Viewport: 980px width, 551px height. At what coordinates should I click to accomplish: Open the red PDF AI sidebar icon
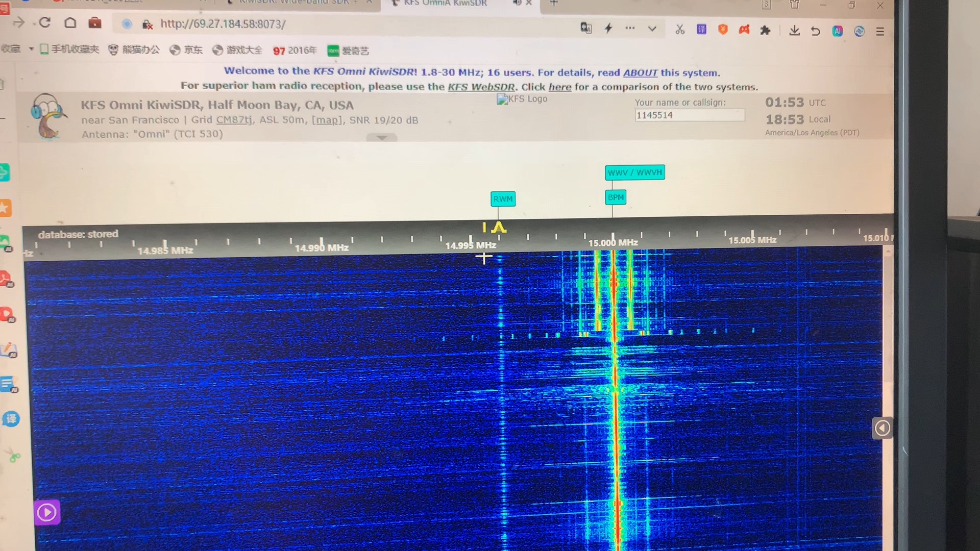[5, 280]
